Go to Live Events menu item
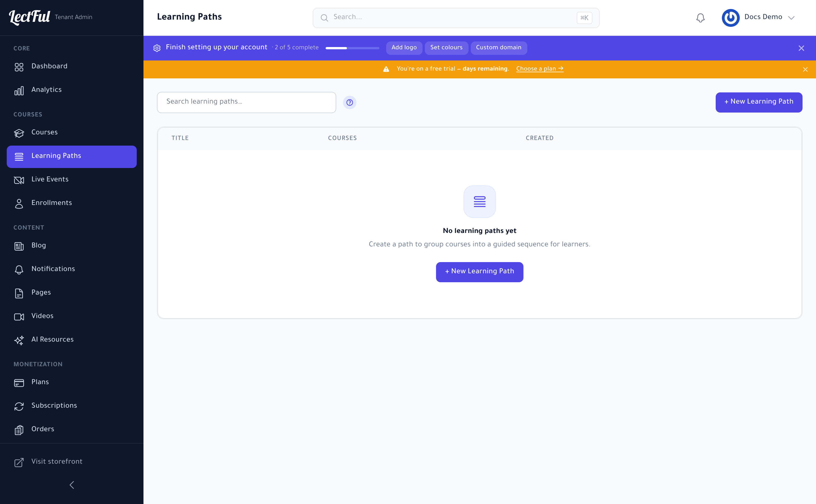Image resolution: width=816 pixels, height=504 pixels. [x=72, y=180]
